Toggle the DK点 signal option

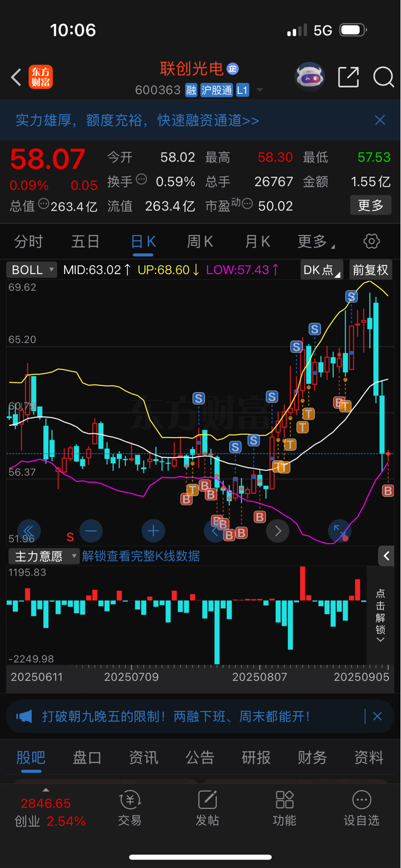(x=321, y=270)
